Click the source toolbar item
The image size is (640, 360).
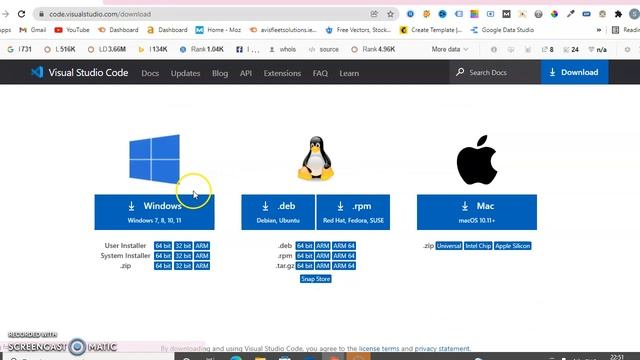(324, 49)
